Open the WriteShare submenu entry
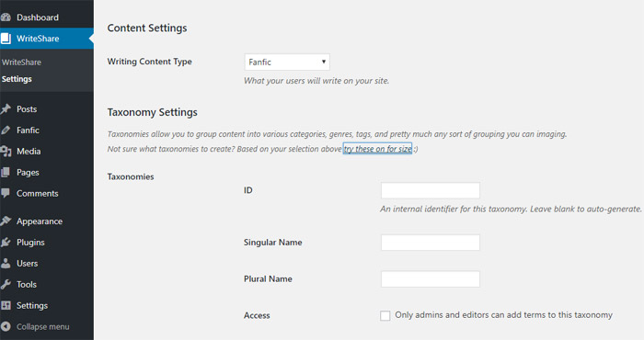644x340 pixels. (x=21, y=62)
